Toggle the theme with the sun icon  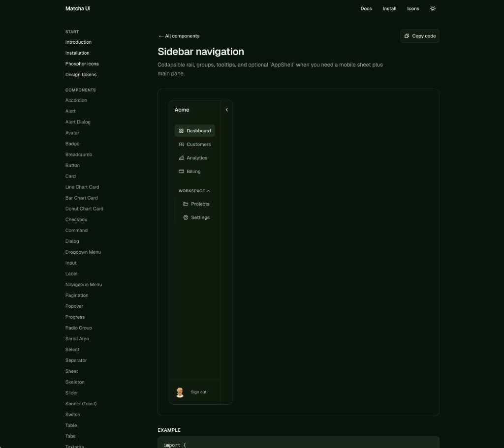[x=433, y=8]
